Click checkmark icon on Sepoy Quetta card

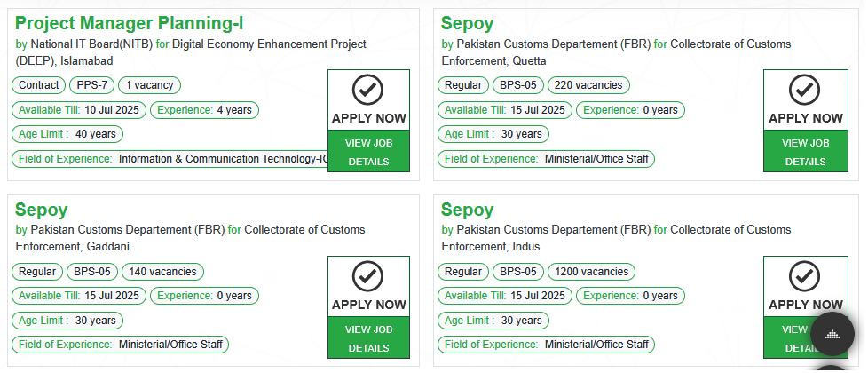pos(804,90)
